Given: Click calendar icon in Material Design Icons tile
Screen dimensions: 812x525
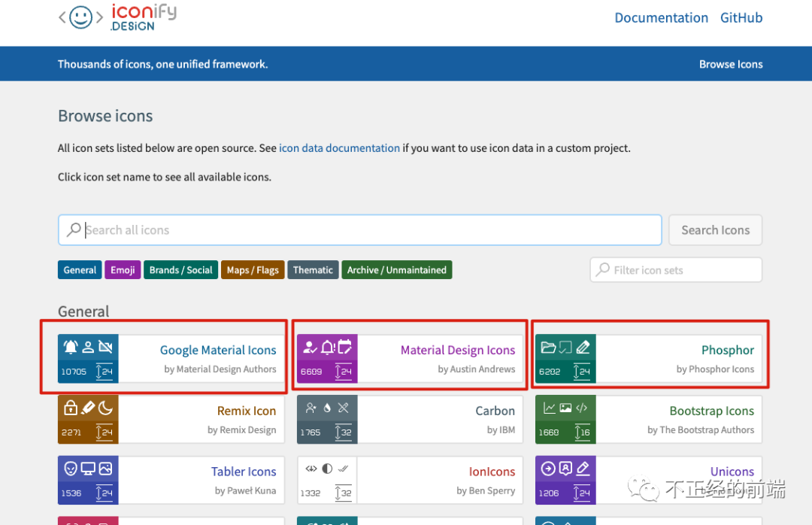Looking at the screenshot, I should click(x=345, y=346).
